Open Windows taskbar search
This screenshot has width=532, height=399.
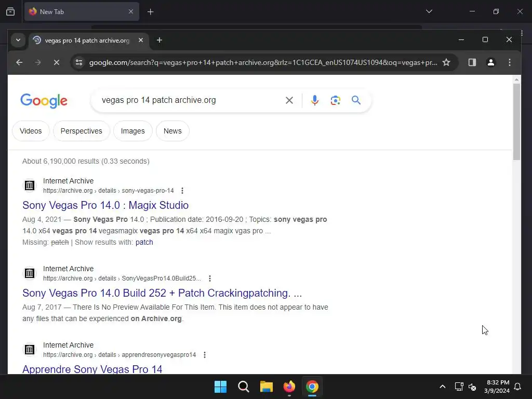point(243,387)
